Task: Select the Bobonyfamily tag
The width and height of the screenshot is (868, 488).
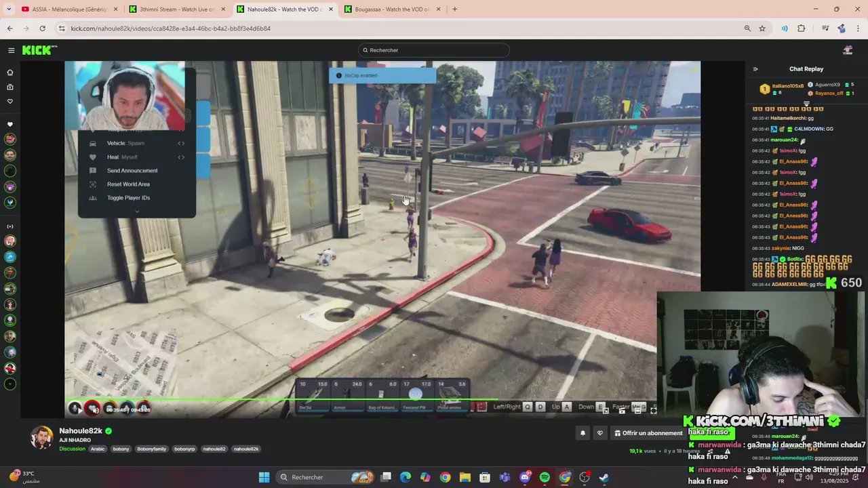Action: point(151,449)
